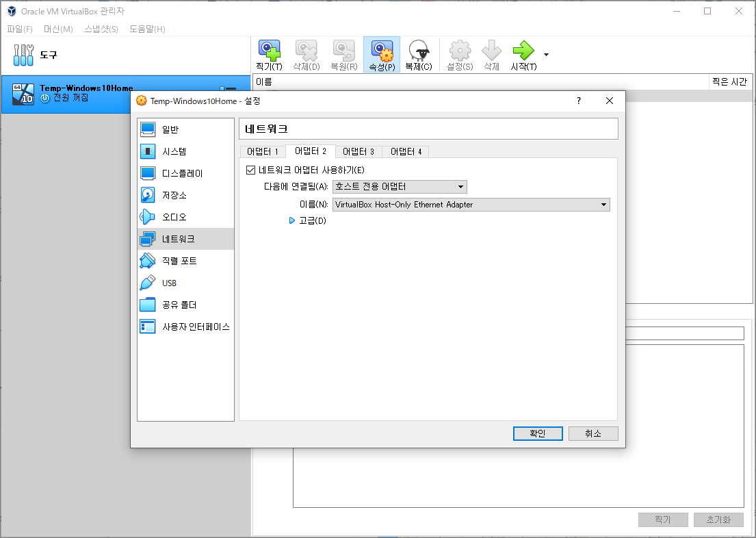Click the 삭제 down-arrow discard icon
Screen dimensions: 756x538
tap(491, 55)
